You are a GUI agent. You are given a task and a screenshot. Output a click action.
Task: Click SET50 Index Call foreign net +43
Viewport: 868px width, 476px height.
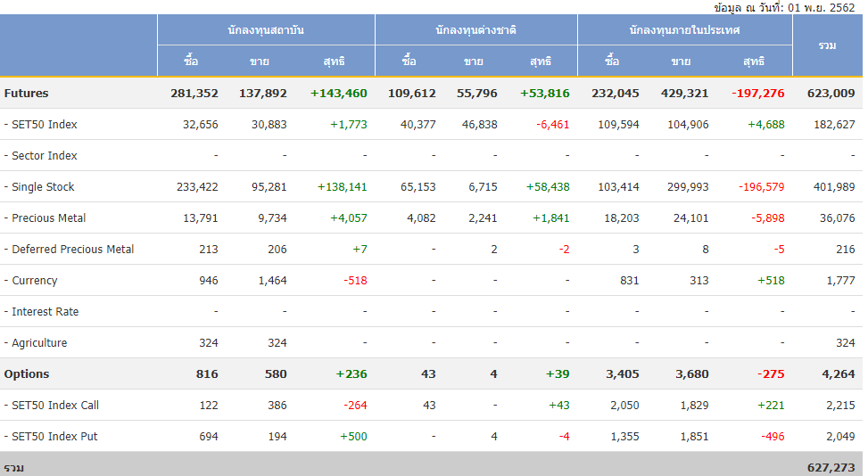(x=559, y=406)
